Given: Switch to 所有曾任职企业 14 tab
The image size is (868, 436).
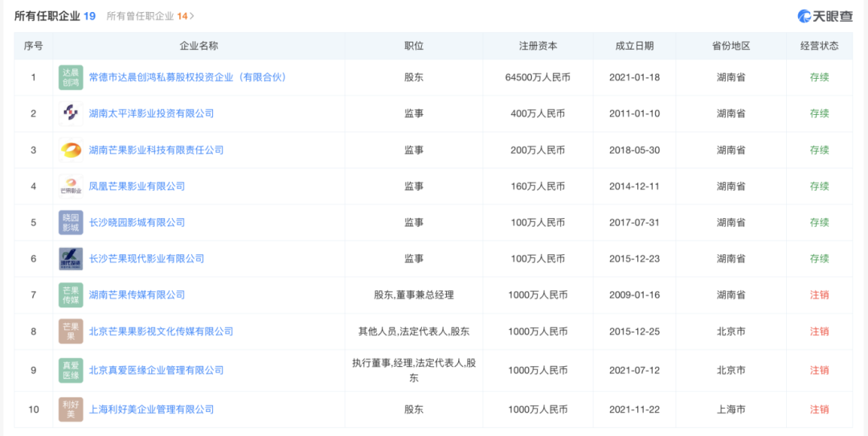Looking at the screenshot, I should click(x=147, y=16).
